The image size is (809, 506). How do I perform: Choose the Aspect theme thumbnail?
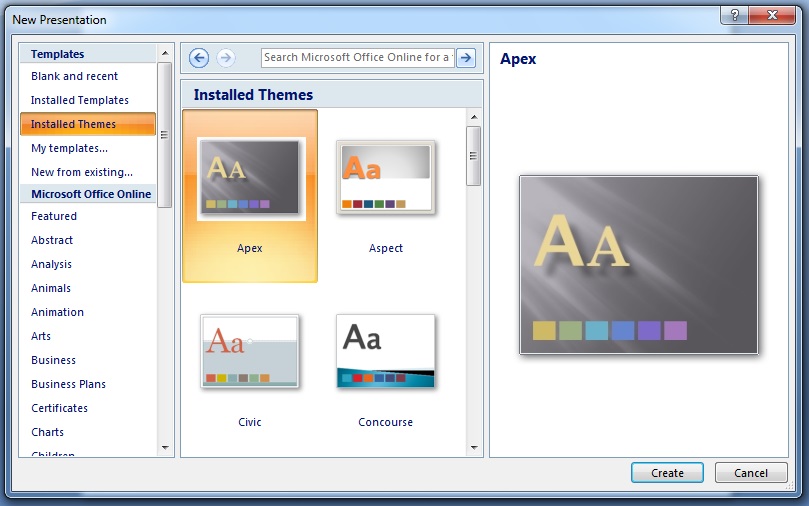pos(385,177)
